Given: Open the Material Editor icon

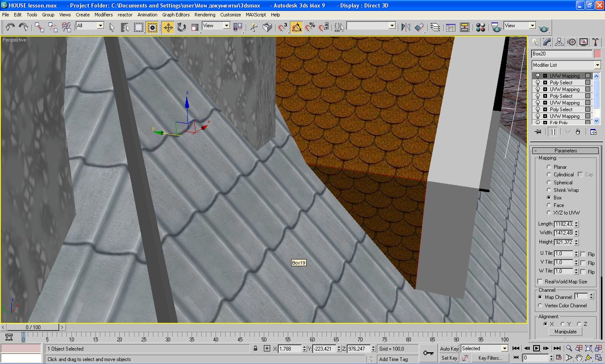Looking at the screenshot, I should [x=481, y=27].
